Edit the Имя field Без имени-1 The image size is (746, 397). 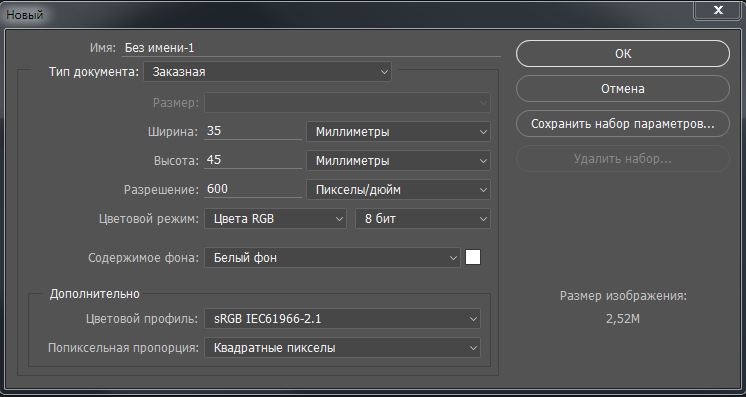pos(311,48)
